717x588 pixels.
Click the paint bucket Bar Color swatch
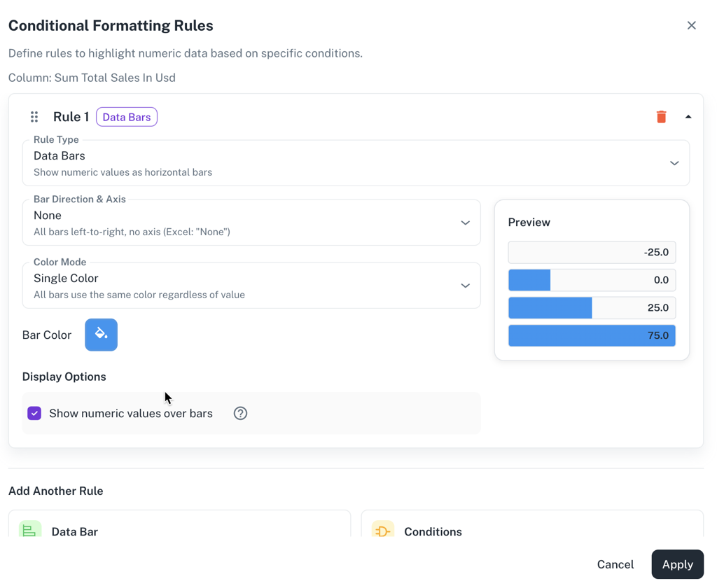[102, 335]
